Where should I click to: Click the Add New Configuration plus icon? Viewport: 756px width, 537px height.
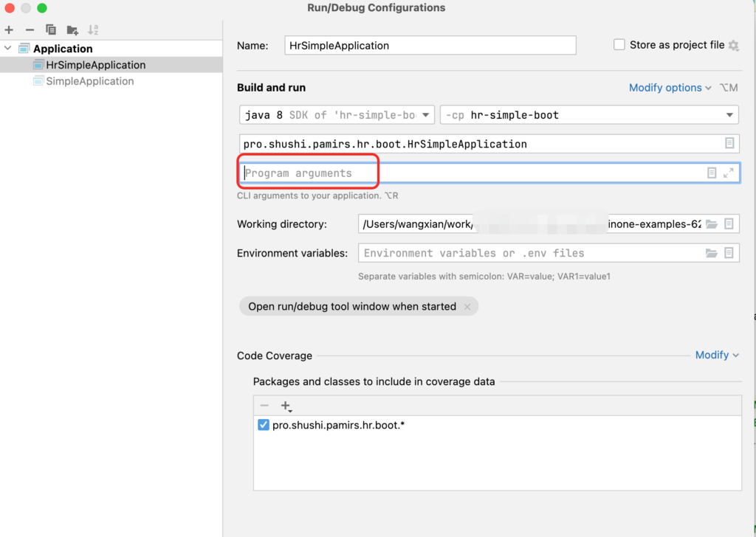point(9,30)
